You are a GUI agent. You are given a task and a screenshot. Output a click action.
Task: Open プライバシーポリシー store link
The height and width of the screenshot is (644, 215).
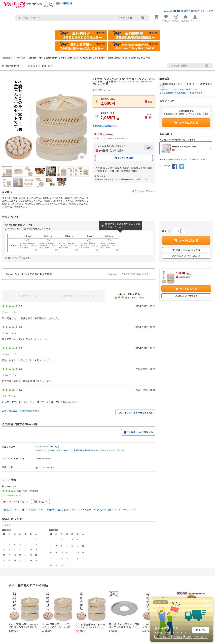point(125,510)
